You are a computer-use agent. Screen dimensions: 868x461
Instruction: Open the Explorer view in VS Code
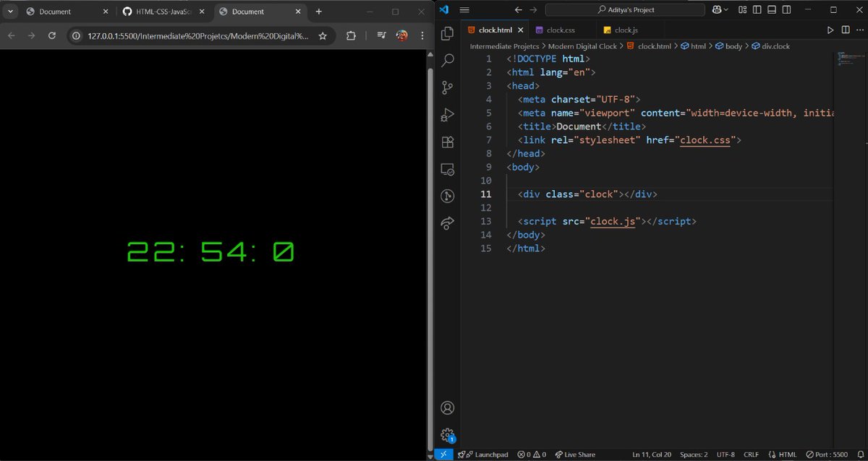(447, 33)
